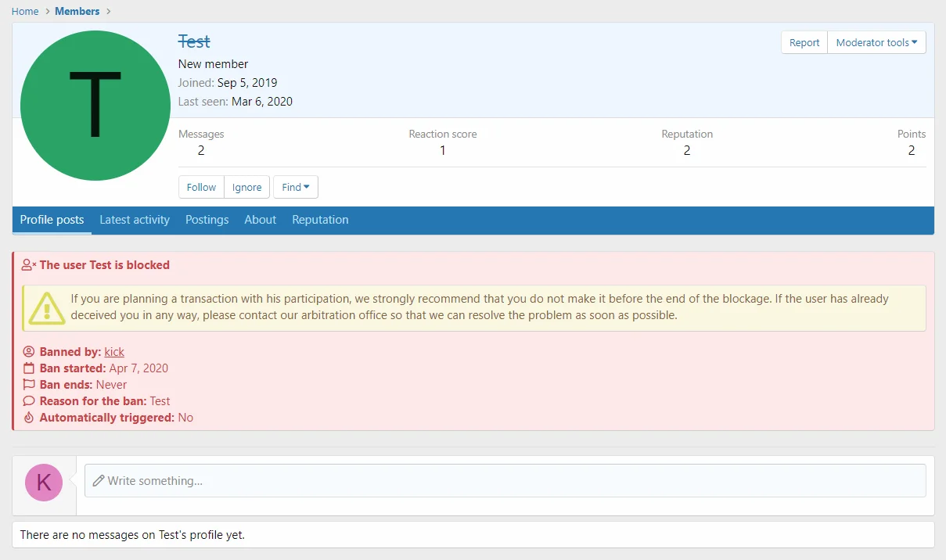This screenshot has width=946, height=560.
Task: Select the About tab
Action: click(x=260, y=220)
